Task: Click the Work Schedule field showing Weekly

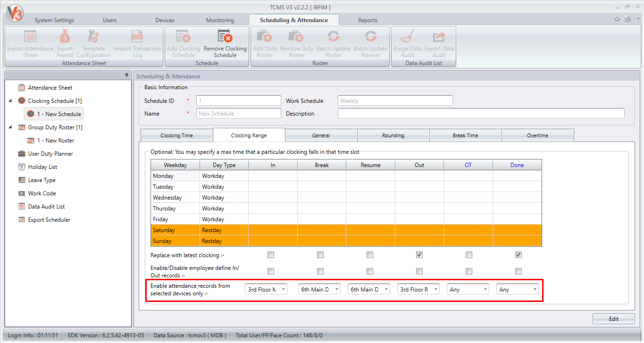Action: click(395, 100)
